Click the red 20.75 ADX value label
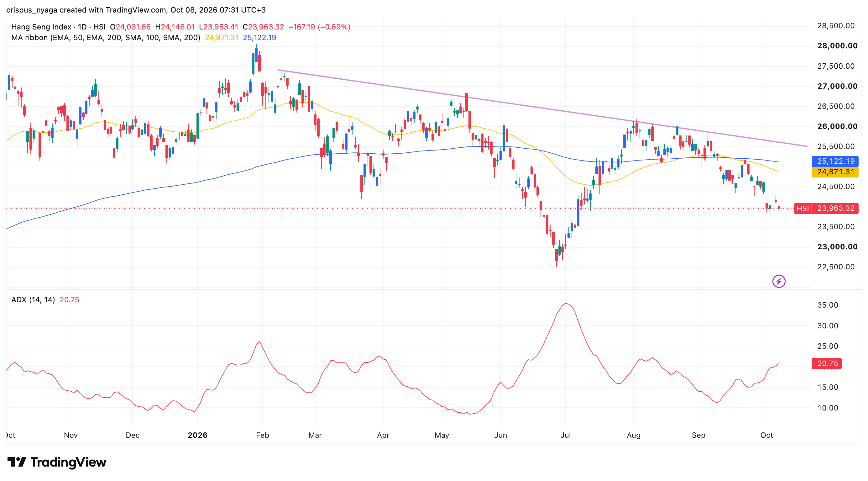The width and height of the screenshot is (868, 481). (827, 363)
